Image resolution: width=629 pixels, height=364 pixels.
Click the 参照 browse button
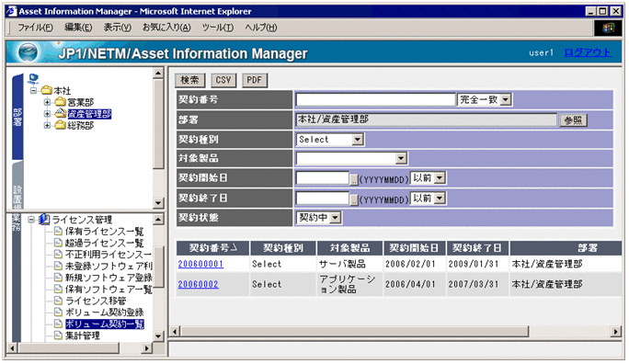pyautogui.click(x=573, y=120)
